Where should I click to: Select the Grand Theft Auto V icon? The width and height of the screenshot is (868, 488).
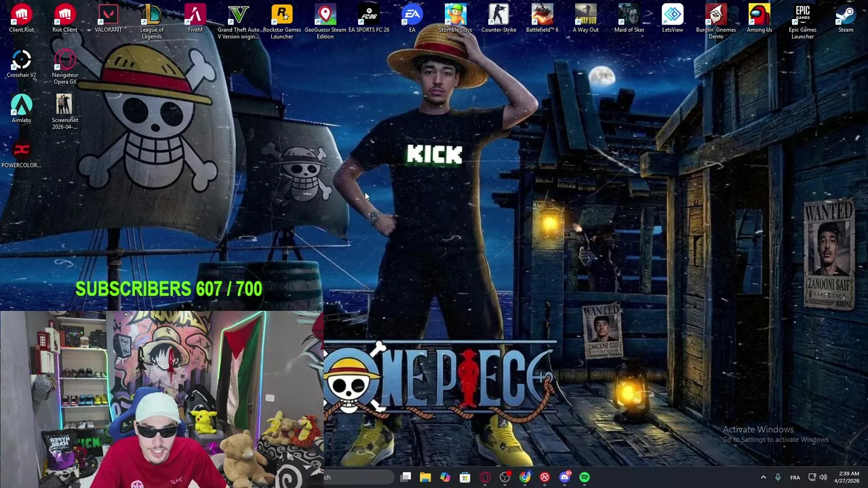pos(238,22)
